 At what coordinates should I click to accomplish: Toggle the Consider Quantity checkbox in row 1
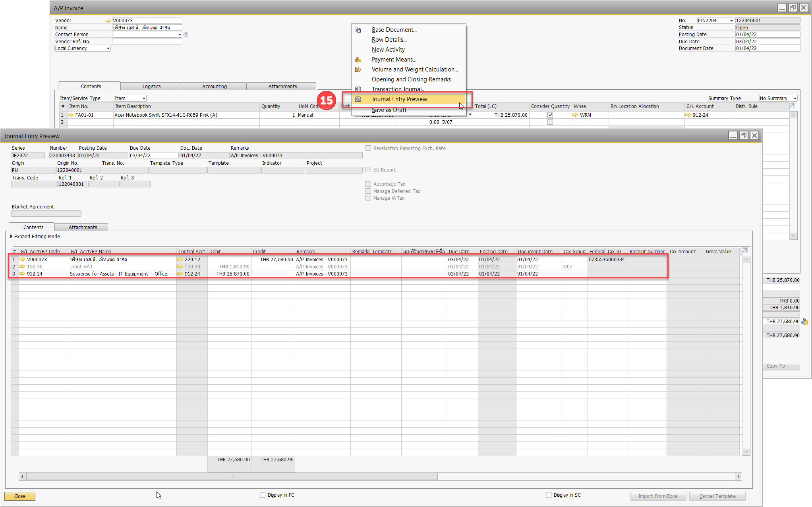coord(550,115)
